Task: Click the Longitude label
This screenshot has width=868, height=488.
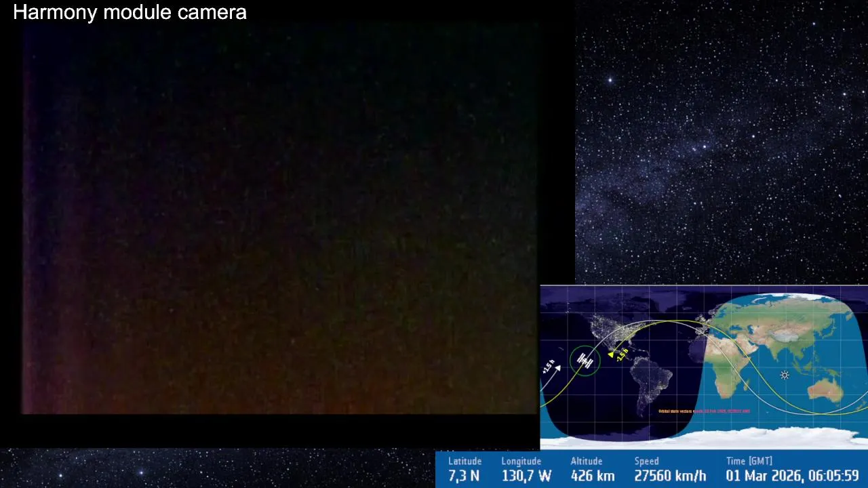Action: coord(521,462)
